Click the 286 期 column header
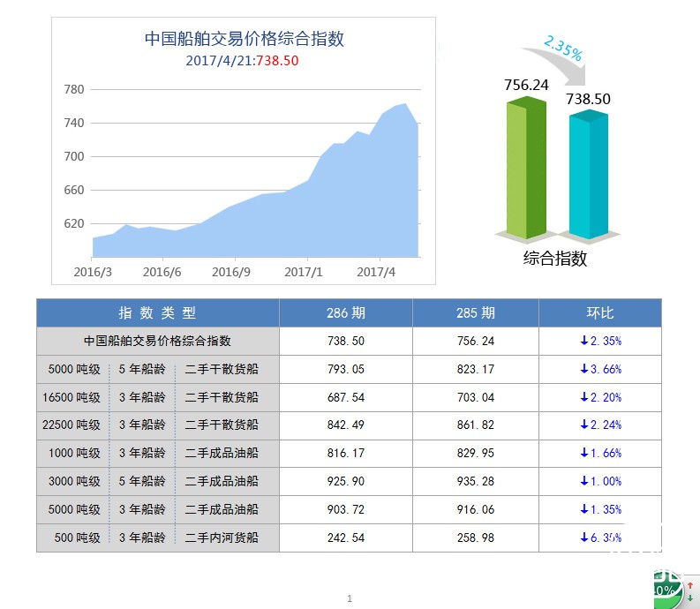 [346, 313]
